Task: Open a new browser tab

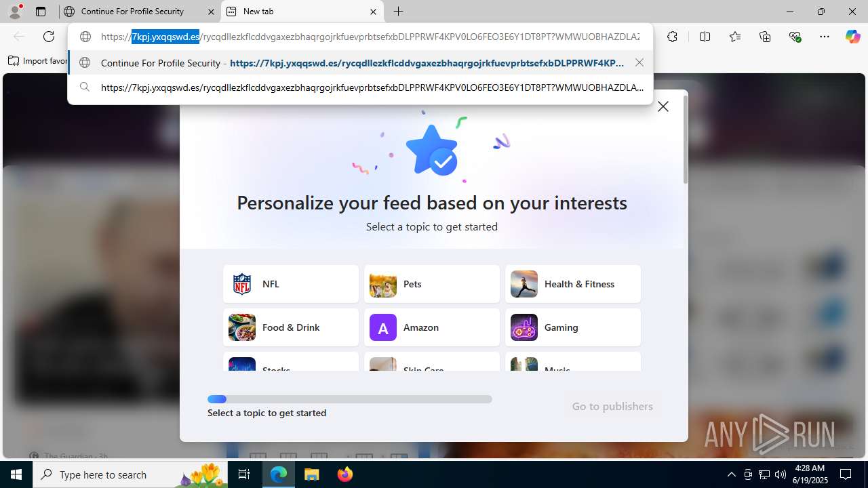Action: [399, 12]
